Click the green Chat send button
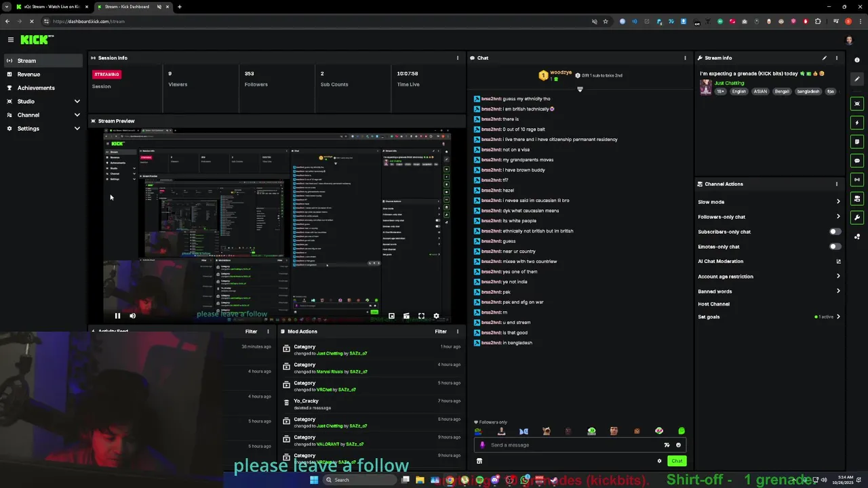 pyautogui.click(x=677, y=461)
